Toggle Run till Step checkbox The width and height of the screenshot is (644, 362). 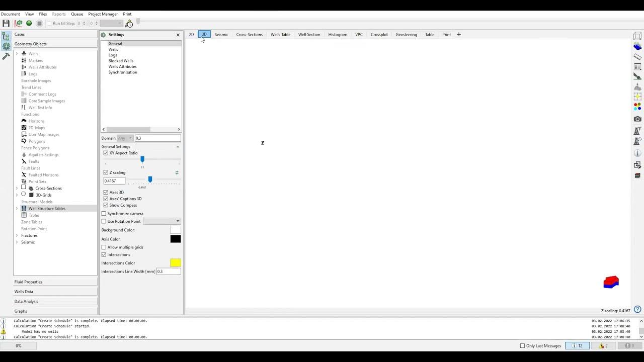(49, 24)
